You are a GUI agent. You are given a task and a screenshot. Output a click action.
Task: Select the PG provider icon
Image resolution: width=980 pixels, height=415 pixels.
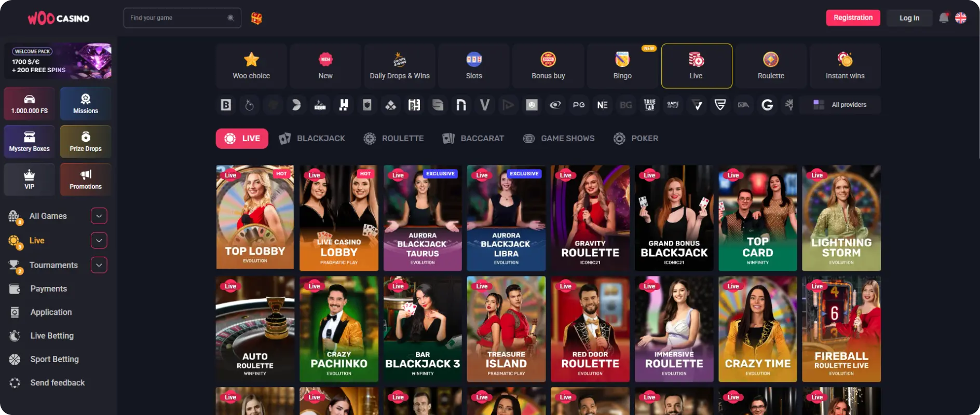579,105
